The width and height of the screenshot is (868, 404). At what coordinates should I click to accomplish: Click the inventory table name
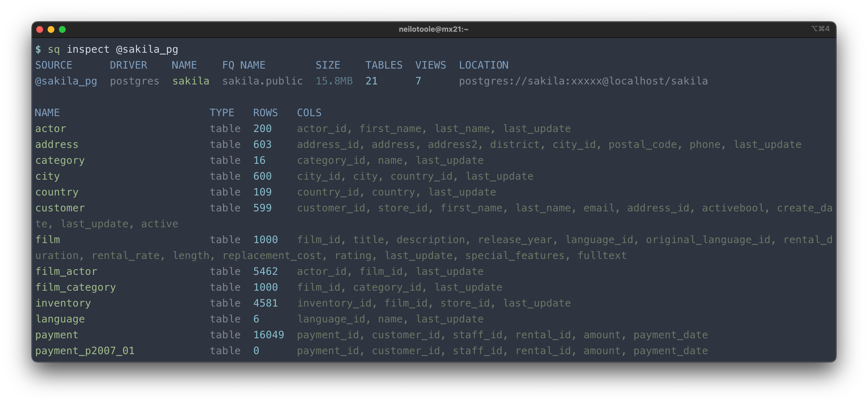tap(63, 303)
